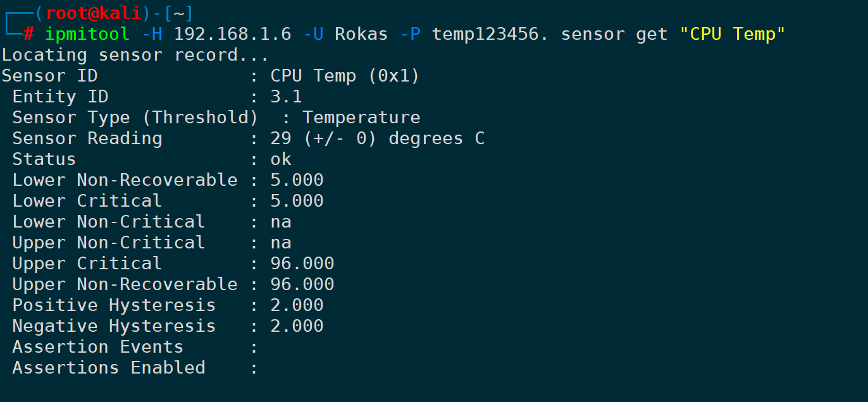Click the username Rokas in command

361,33
